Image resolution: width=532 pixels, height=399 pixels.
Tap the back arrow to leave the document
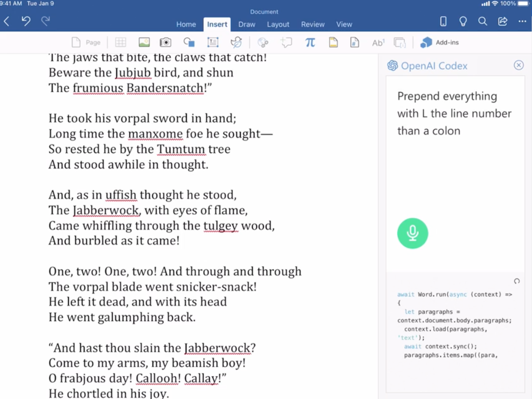pos(7,21)
